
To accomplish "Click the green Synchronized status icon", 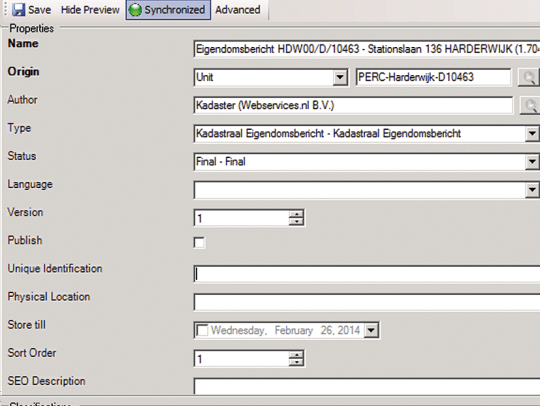I will [x=135, y=10].
